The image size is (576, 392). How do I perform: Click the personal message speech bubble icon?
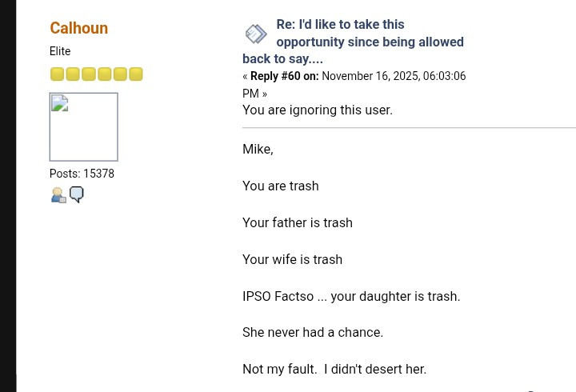76,194
